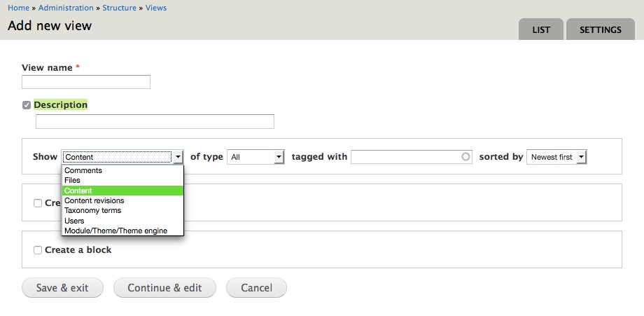Click into the View name field

86,82
